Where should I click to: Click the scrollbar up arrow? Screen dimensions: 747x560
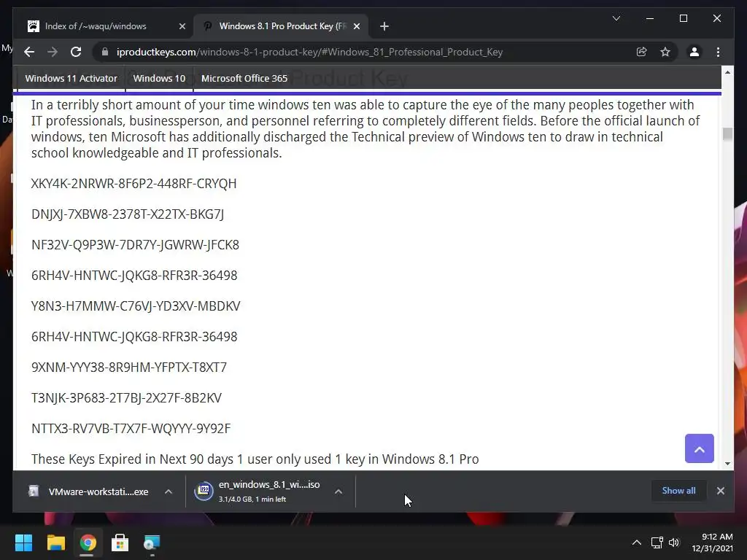point(727,72)
